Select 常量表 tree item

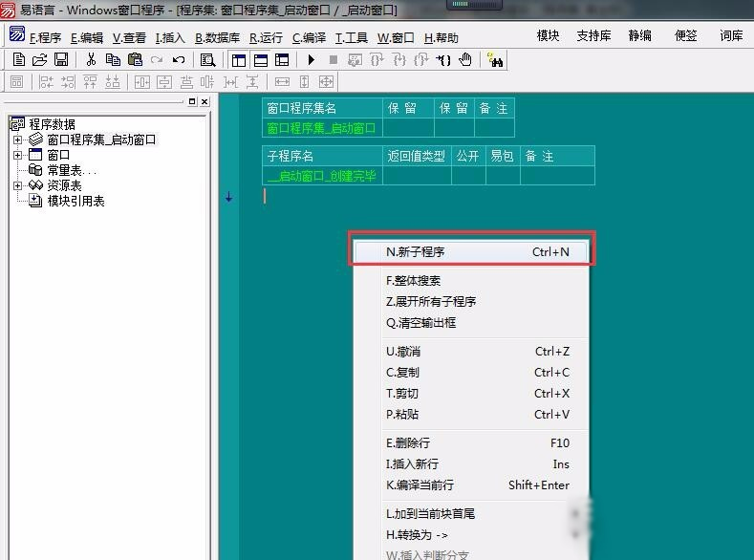pos(72,170)
